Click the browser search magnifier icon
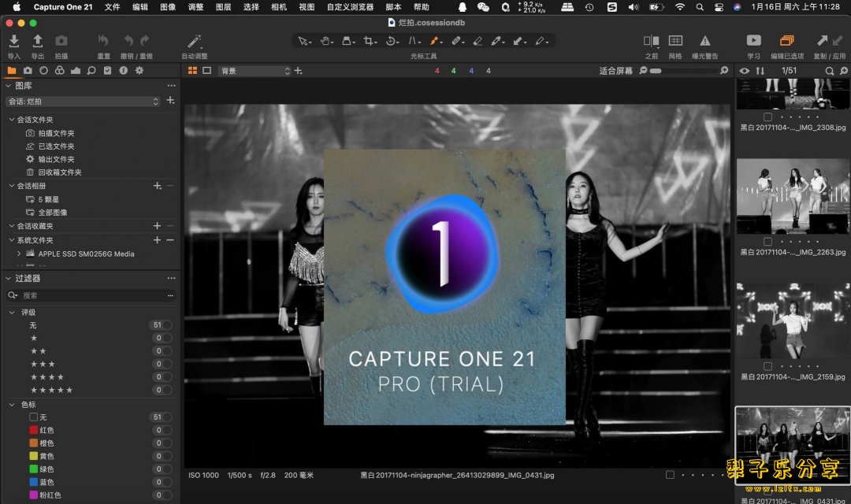This screenshot has height=504, width=851. tap(829, 71)
